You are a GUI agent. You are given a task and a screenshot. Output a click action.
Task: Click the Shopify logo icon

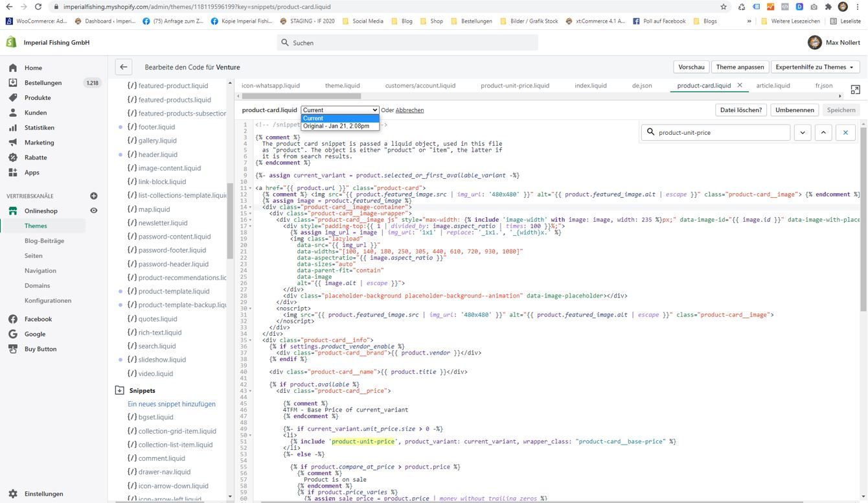[x=11, y=42]
